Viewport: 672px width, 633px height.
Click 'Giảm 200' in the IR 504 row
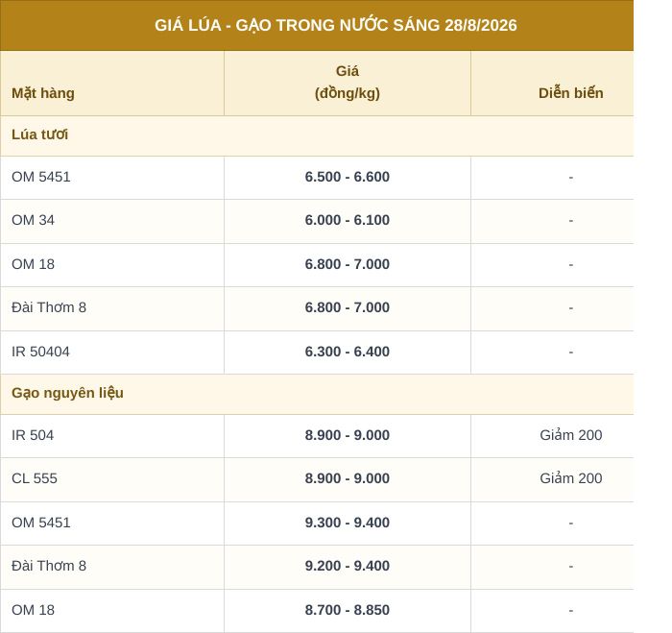(571, 435)
